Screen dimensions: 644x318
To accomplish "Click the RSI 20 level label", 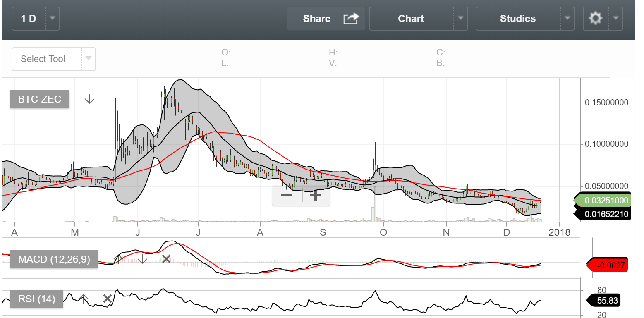I will pyautogui.click(x=602, y=315).
